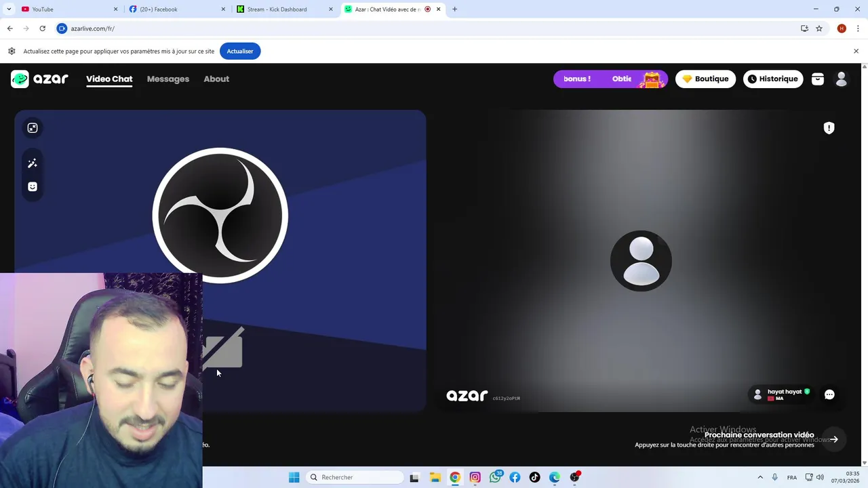868x488 pixels.
Task: Open Task View from taskbar
Action: pyautogui.click(x=414, y=477)
